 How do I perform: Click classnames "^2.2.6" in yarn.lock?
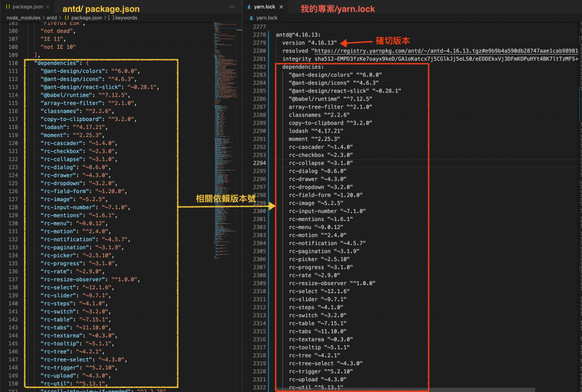pyautogui.click(x=319, y=115)
